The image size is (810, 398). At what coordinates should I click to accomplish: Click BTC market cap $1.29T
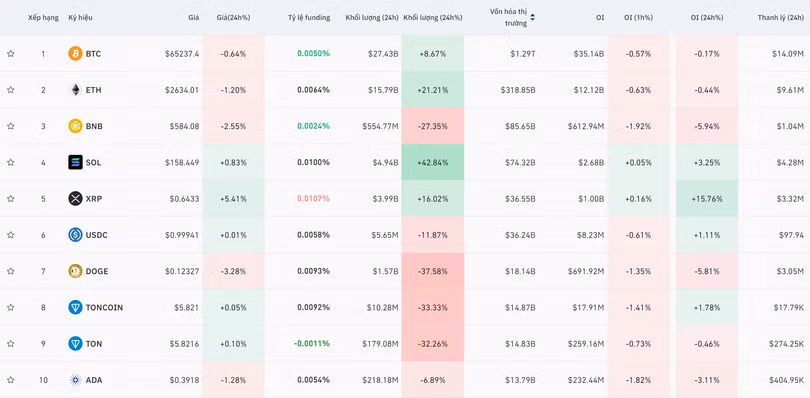click(522, 54)
